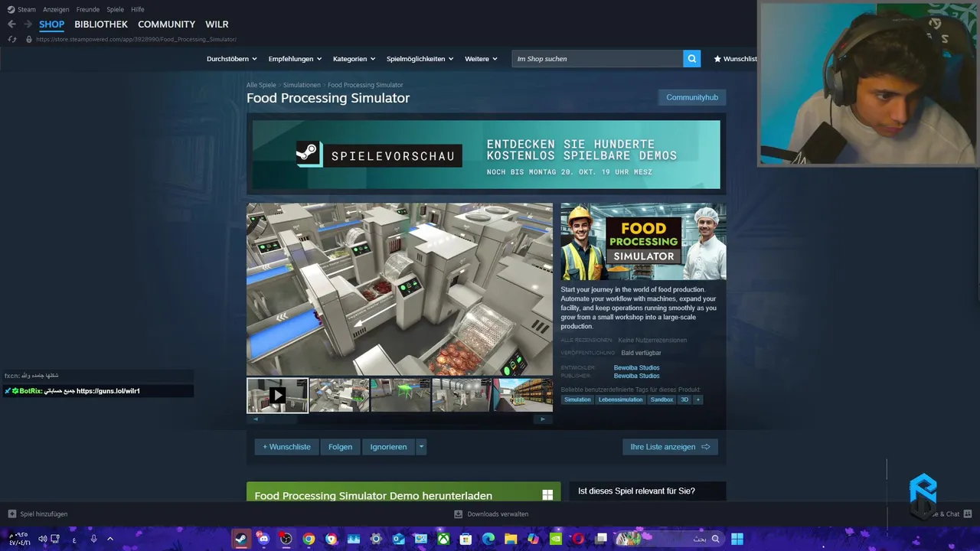
Task: Open the Spiele menu
Action: coord(115,9)
